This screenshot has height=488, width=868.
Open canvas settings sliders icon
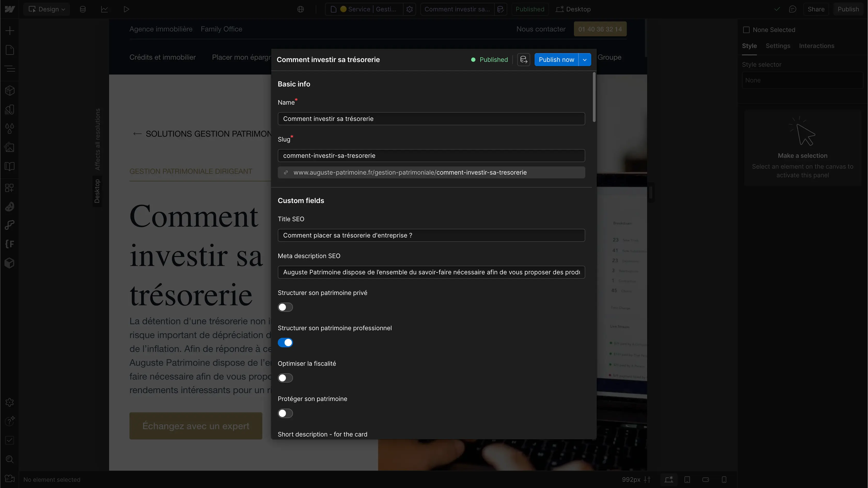tap(647, 479)
